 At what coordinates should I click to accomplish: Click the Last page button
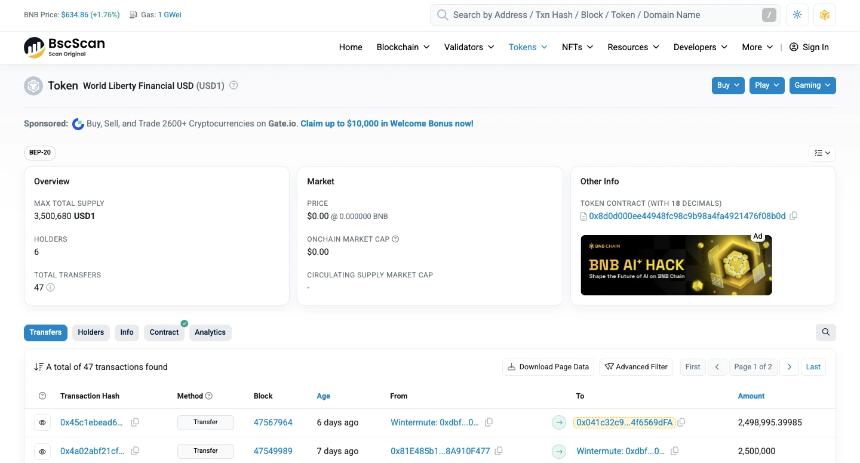(813, 367)
